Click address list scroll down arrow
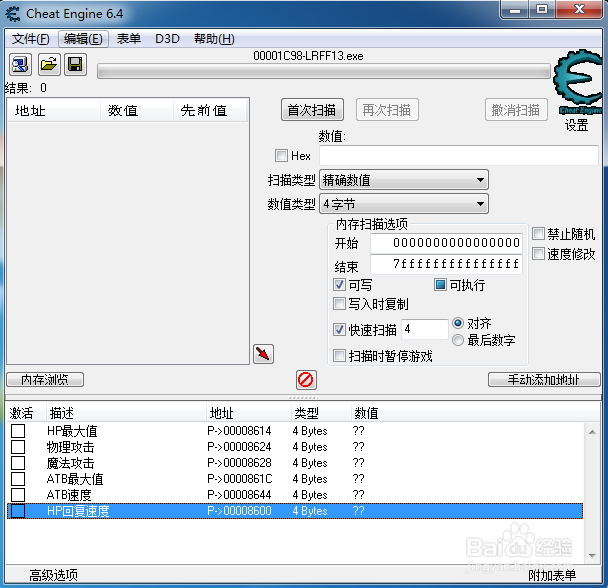 592,556
